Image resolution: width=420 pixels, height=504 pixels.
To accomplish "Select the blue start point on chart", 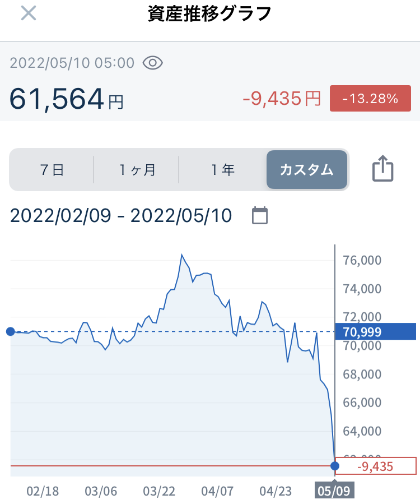I will [11, 331].
